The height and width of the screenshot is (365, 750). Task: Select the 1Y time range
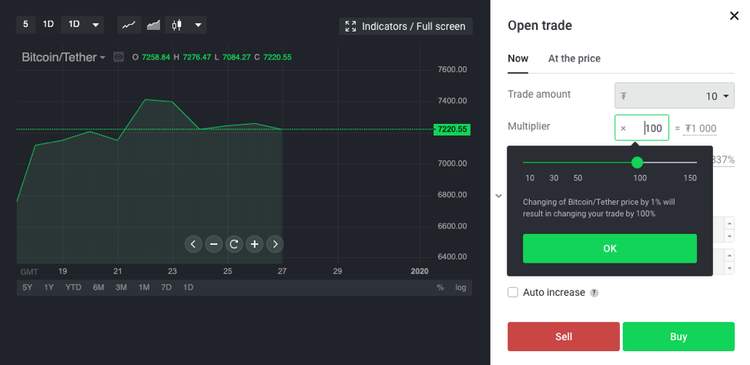(x=49, y=288)
